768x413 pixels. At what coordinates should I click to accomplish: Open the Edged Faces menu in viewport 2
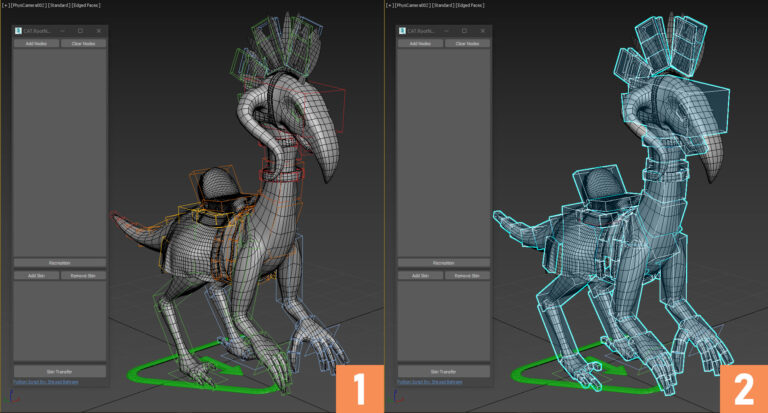click(470, 5)
